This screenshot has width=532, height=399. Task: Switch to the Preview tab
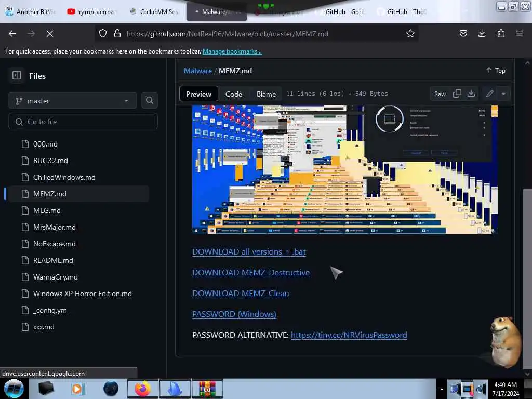(198, 94)
